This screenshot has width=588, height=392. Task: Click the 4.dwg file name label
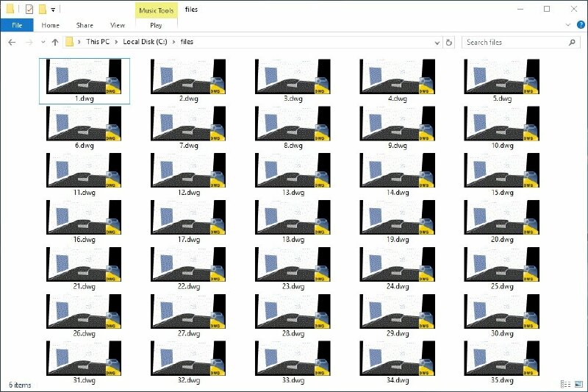point(397,99)
